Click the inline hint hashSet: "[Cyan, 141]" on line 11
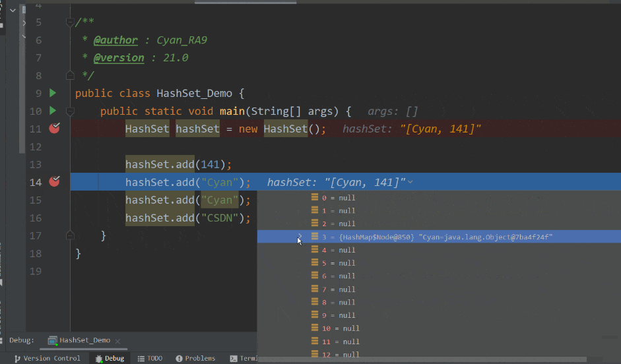 pos(412,129)
